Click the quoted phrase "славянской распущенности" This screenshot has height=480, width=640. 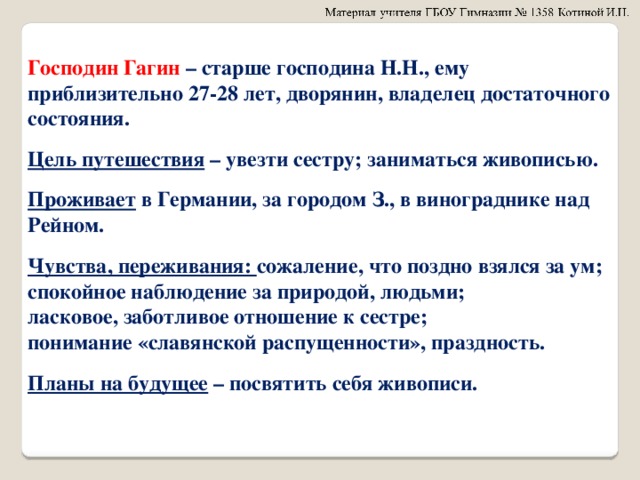280,343
